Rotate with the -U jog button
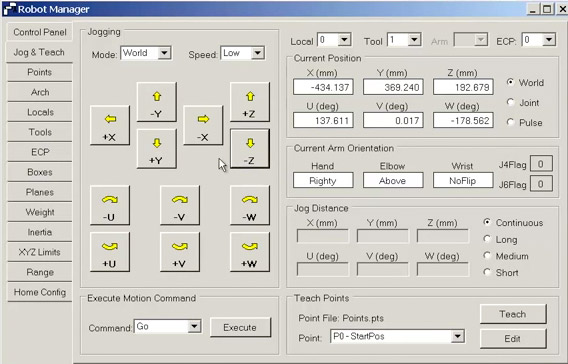The width and height of the screenshot is (568, 364). tap(110, 205)
